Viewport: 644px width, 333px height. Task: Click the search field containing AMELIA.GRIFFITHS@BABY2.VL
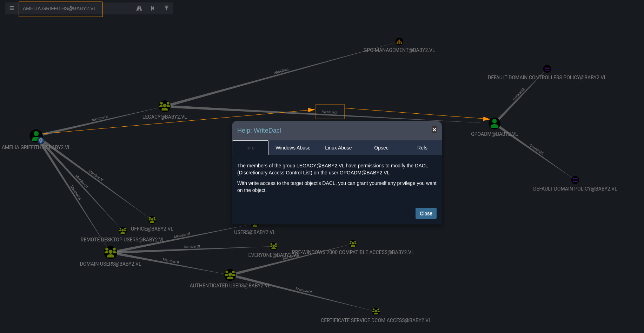tap(60, 9)
